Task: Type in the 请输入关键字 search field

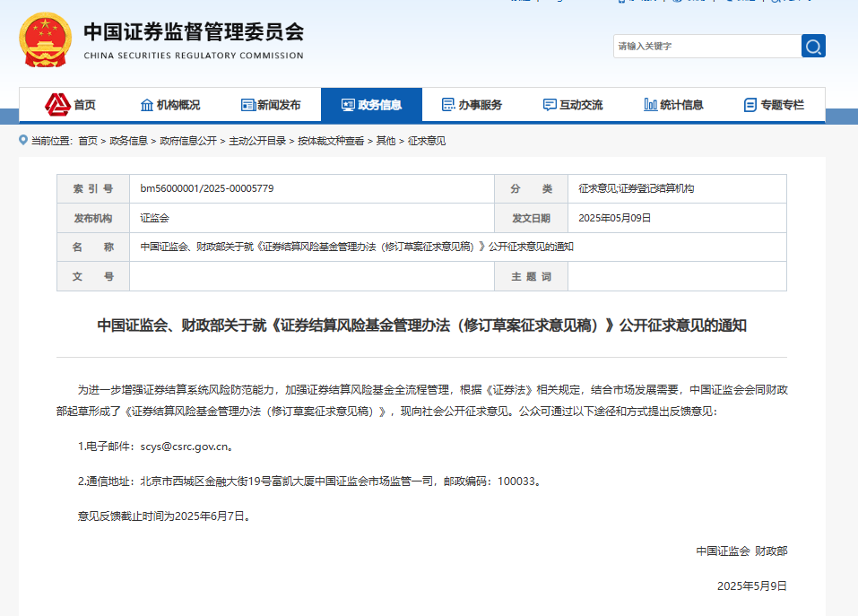Action: coord(706,47)
